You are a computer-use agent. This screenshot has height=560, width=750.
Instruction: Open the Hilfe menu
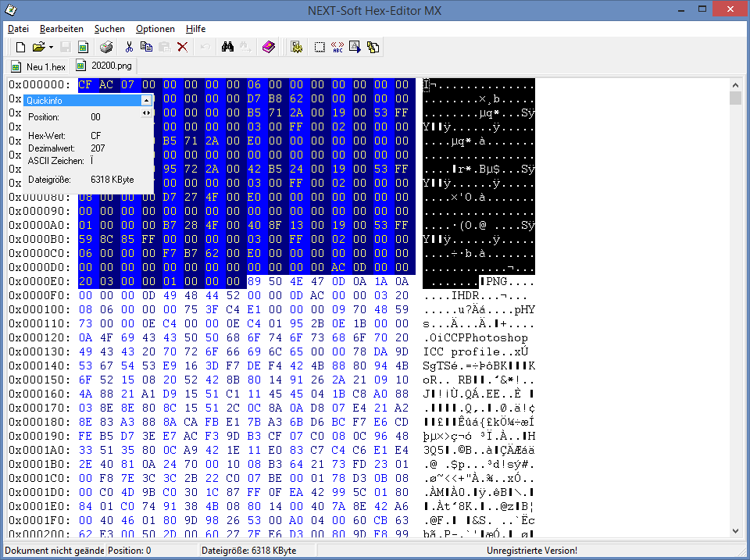pos(195,29)
